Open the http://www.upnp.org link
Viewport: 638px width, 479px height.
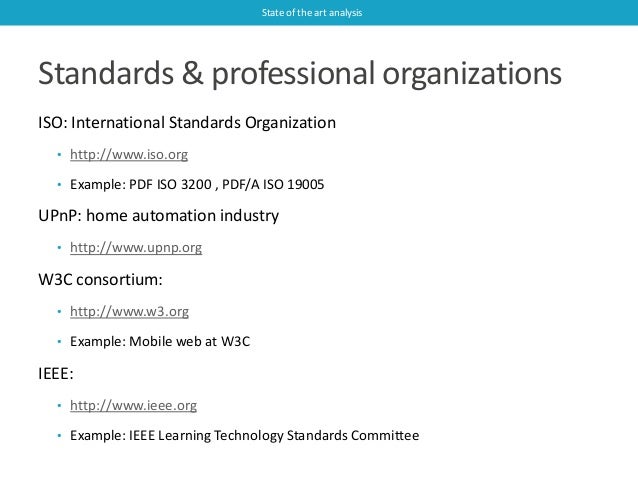tap(136, 247)
